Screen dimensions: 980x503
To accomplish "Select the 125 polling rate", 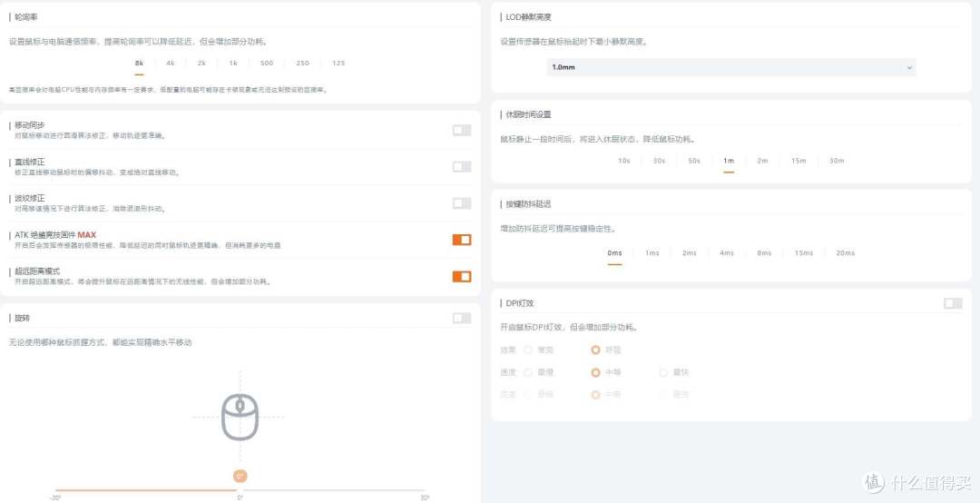I will click(x=338, y=64).
